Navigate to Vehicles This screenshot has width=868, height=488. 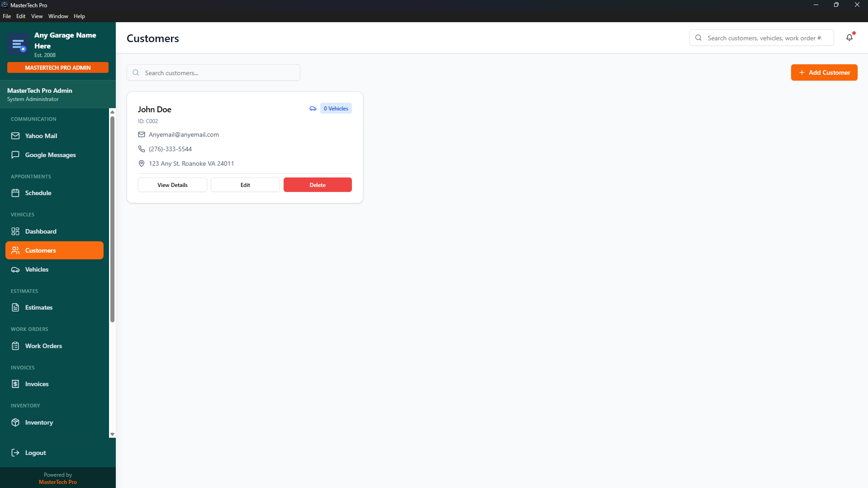tap(36, 269)
